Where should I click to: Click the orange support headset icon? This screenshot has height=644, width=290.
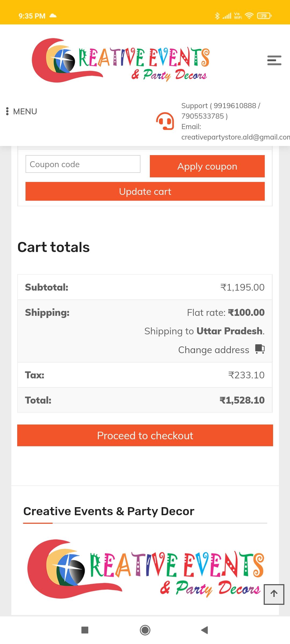pyautogui.click(x=165, y=121)
